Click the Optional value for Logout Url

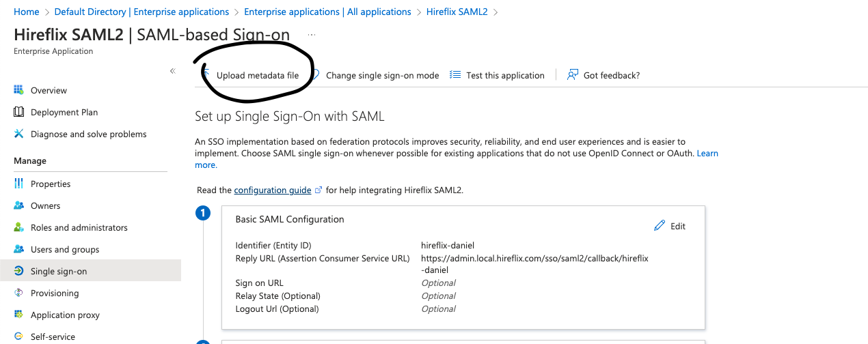[x=438, y=309]
